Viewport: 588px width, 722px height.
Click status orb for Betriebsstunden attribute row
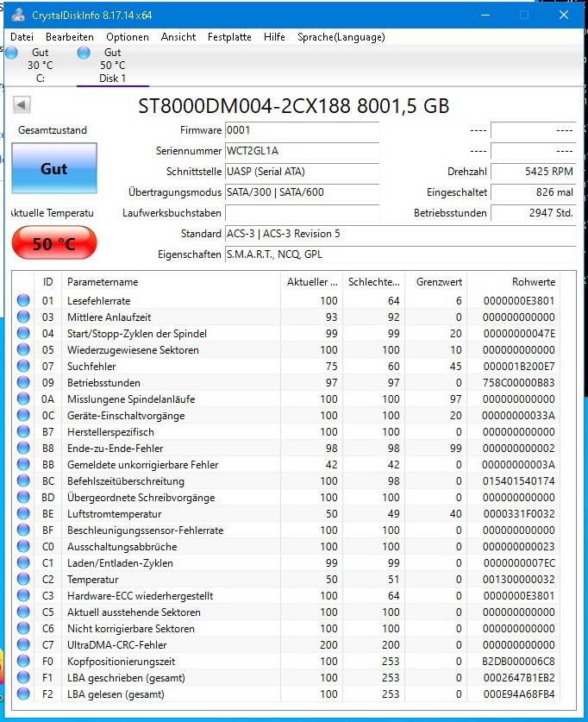23,382
